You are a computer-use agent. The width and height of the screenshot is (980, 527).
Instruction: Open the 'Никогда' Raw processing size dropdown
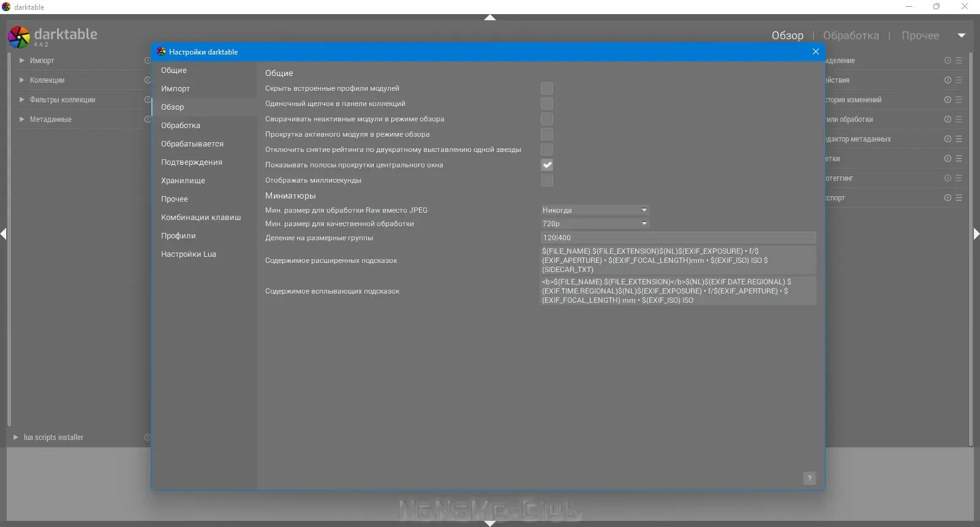(x=595, y=210)
